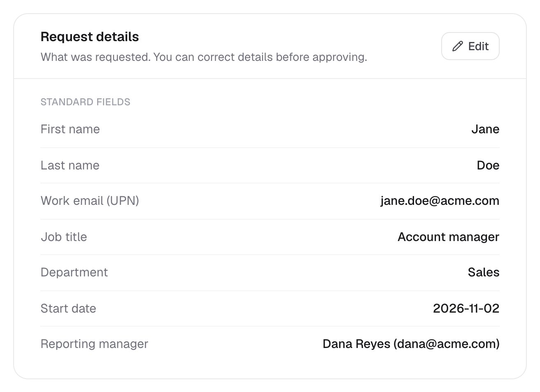Click the subtitle "What was requested" text
This screenshot has height=392, width=540.
[204, 57]
